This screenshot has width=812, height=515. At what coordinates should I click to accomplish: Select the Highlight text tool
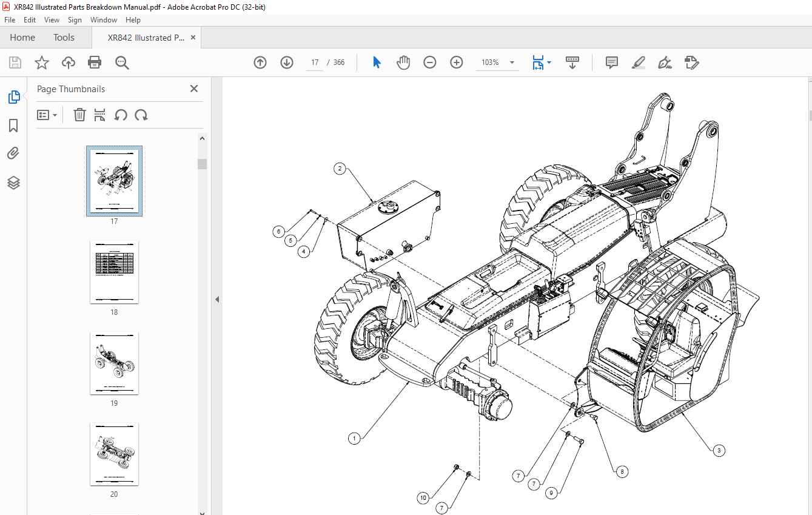point(639,62)
